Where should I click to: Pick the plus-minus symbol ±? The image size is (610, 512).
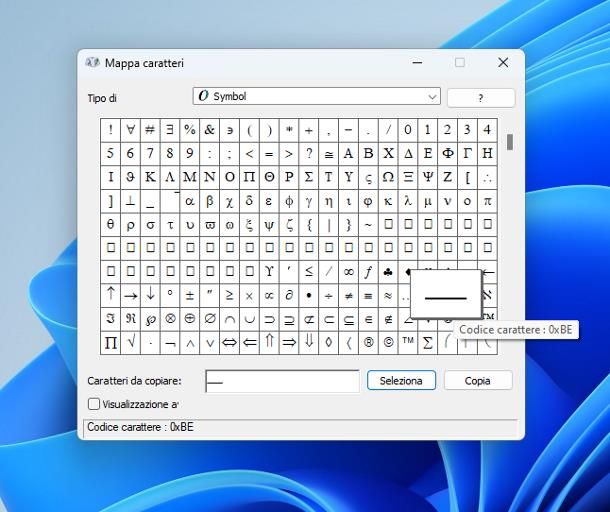pyautogui.click(x=190, y=295)
